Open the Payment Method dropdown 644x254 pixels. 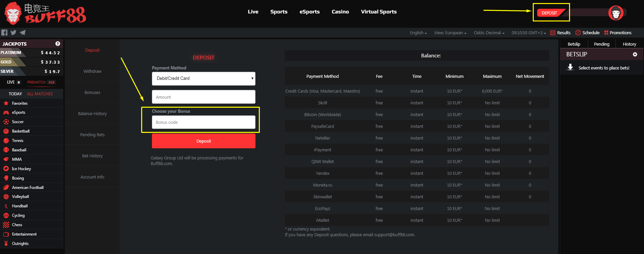coord(203,79)
